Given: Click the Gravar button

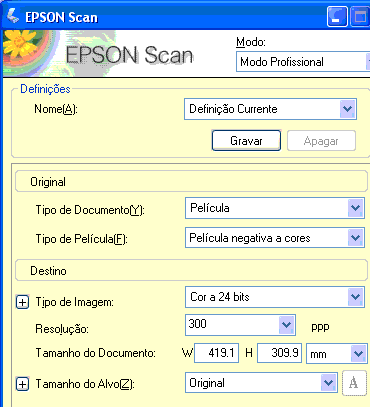Looking at the screenshot, I should [246, 141].
